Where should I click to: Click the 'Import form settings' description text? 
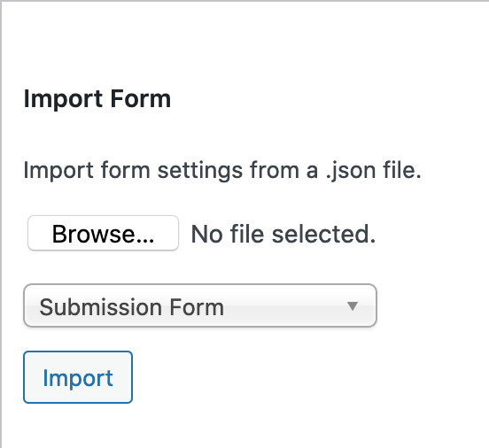(222, 171)
